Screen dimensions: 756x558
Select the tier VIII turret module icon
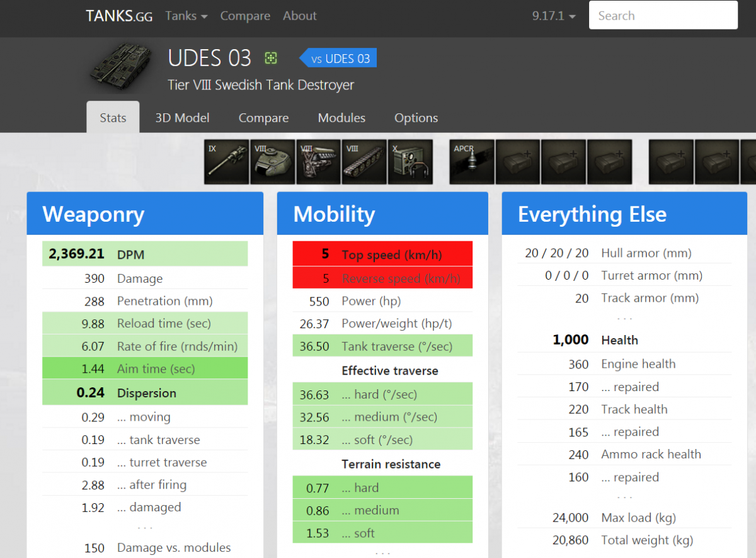point(273,162)
